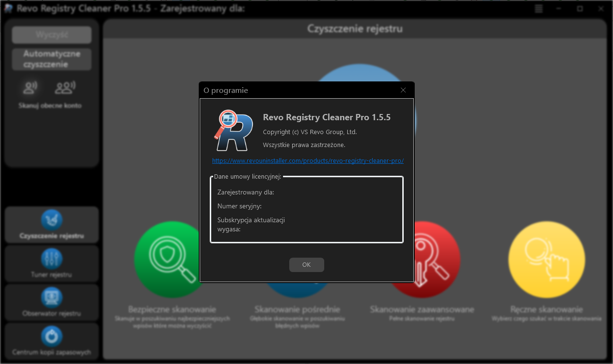Screen dimensions: 613x364
Task: Click the 'Numer seryjny:' label
Action: 239,206
